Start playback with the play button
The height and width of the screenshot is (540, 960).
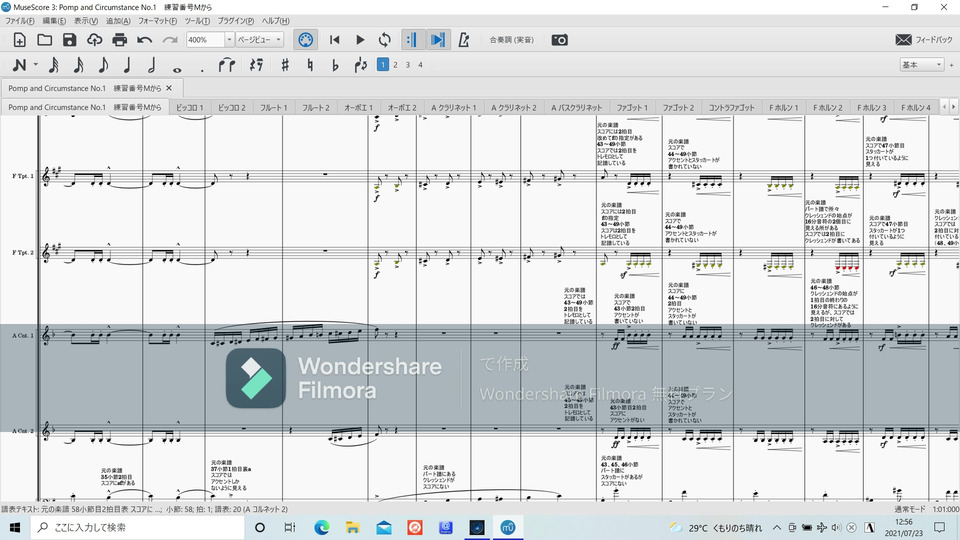360,40
